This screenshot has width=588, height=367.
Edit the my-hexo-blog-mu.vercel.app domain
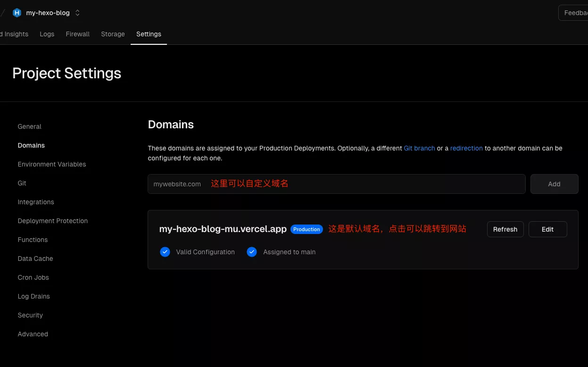coord(548,229)
